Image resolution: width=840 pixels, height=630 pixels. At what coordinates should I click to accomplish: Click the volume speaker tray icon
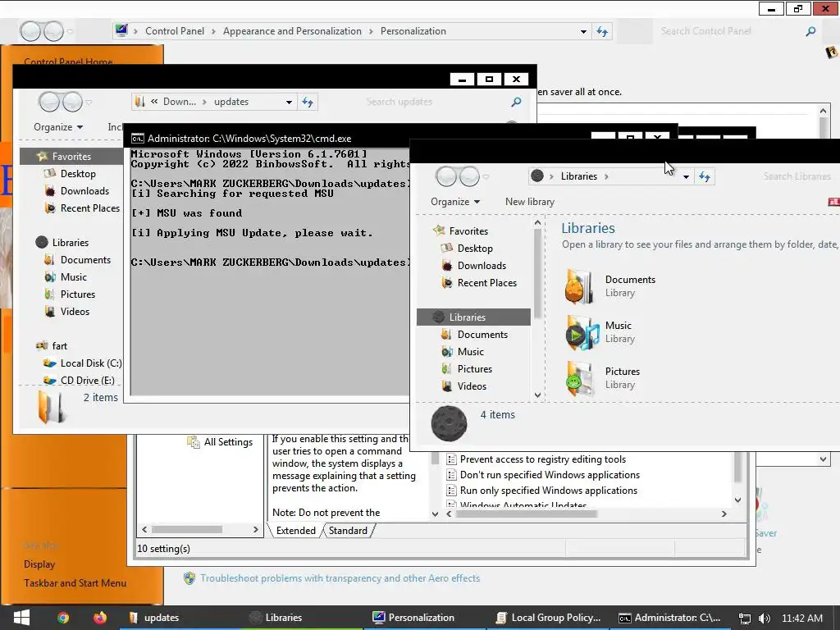pyautogui.click(x=765, y=619)
